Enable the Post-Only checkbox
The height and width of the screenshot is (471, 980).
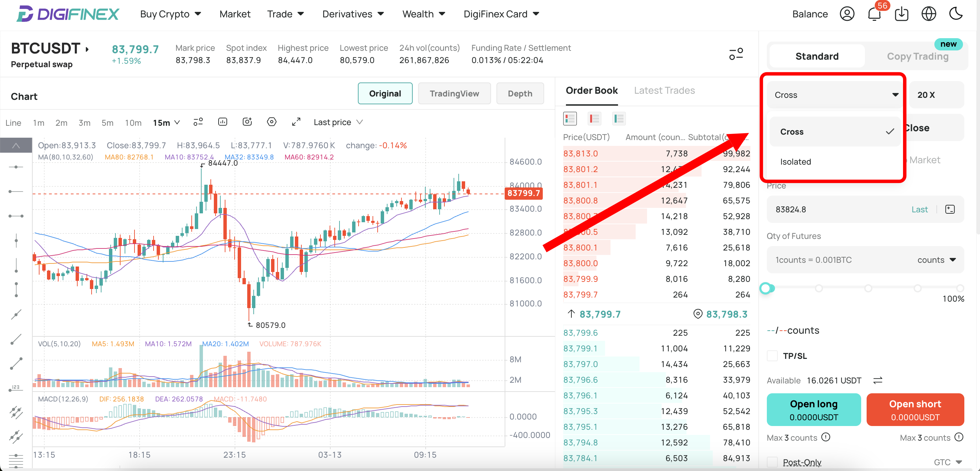coord(772,462)
